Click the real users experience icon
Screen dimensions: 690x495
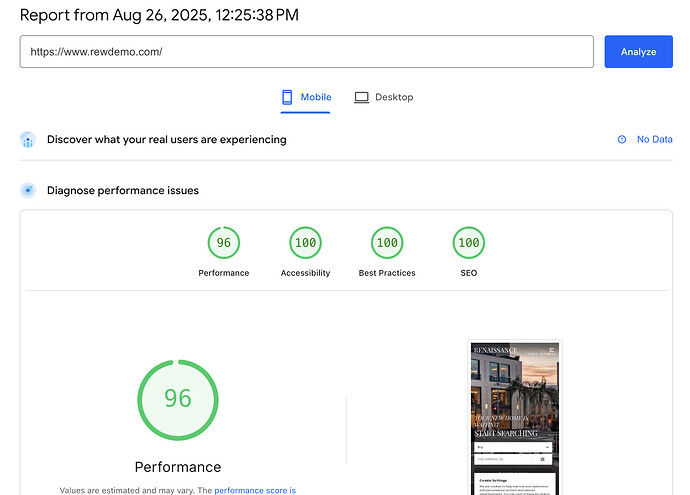click(28, 140)
